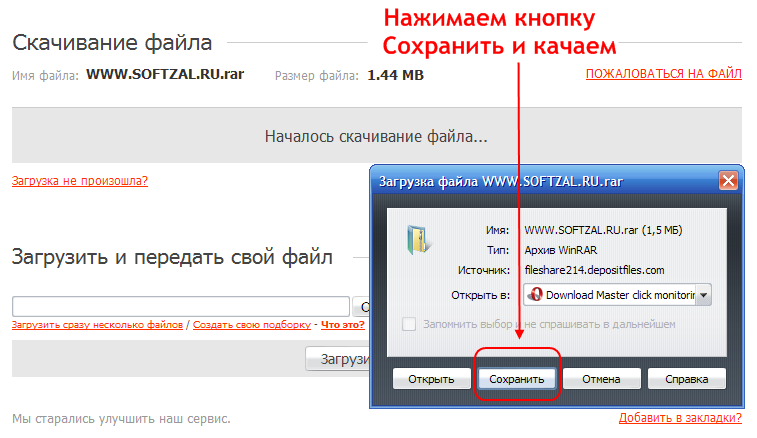This screenshot has width=757, height=438.
Task: Click the WinRAR archive file icon
Action: (418, 240)
